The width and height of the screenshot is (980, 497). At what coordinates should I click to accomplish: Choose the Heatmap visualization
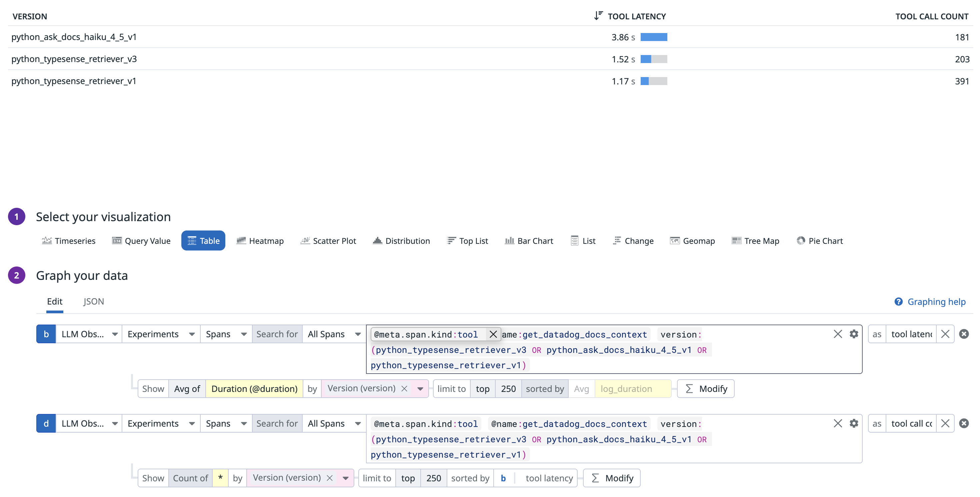pyautogui.click(x=260, y=240)
